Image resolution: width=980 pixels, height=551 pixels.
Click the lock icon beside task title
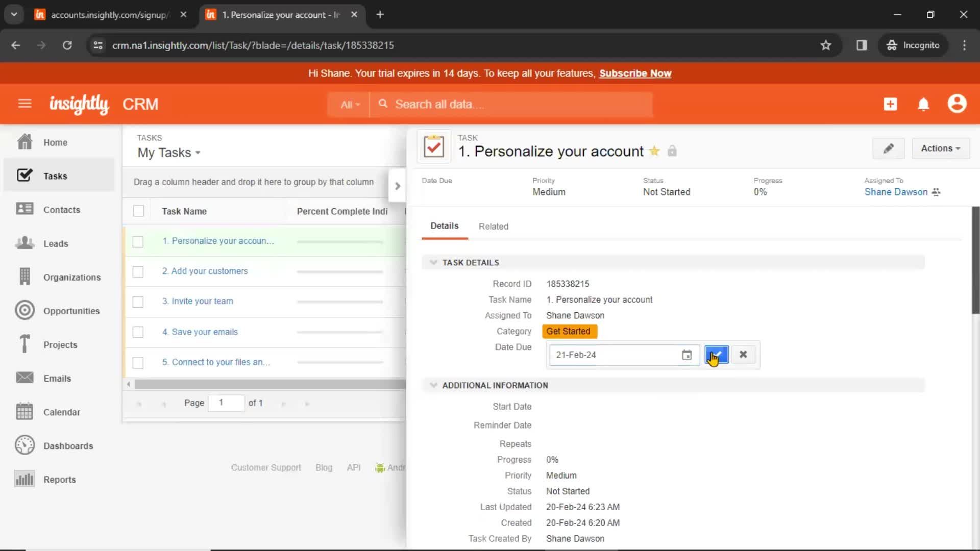(672, 151)
